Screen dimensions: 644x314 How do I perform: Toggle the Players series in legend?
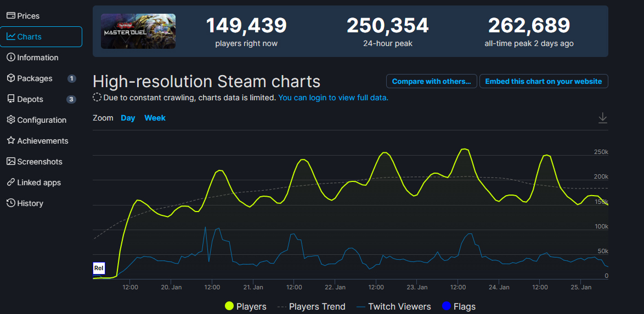[x=246, y=306]
